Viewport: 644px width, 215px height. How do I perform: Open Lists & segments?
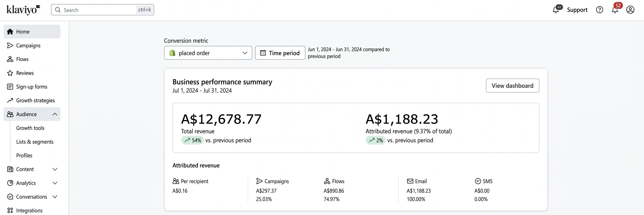point(35,142)
